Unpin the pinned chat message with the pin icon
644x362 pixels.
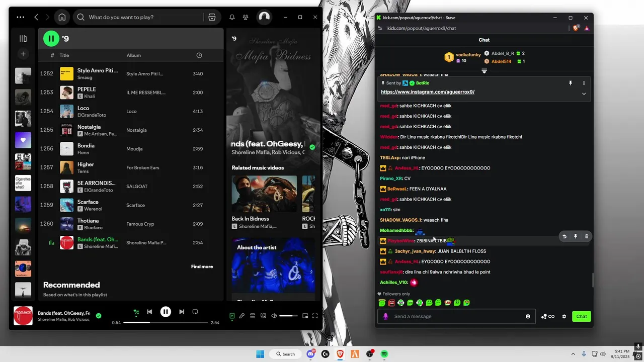(x=571, y=83)
